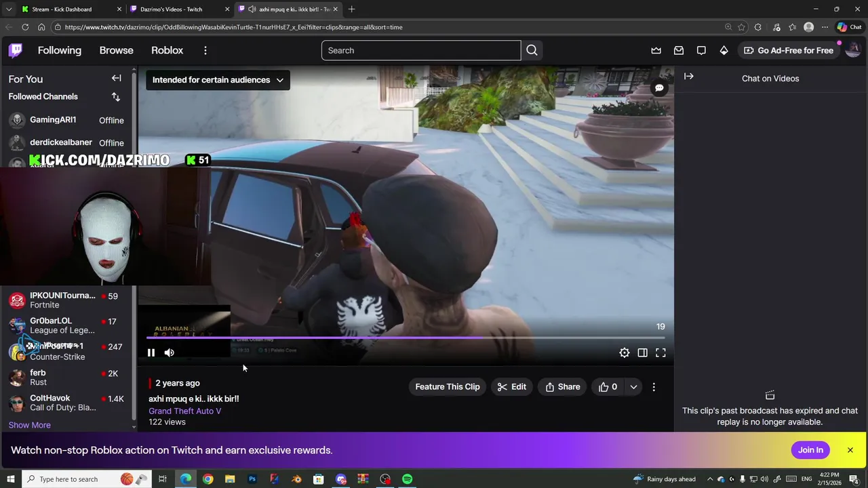Viewport: 868px width, 488px height.
Task: Like the clip with thumbs up
Action: (608, 387)
